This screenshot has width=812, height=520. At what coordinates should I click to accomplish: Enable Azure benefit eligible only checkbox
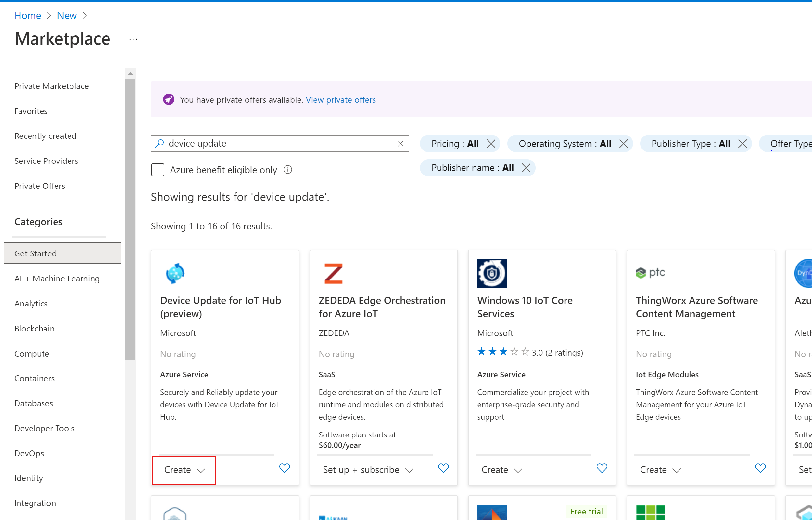[158, 170]
